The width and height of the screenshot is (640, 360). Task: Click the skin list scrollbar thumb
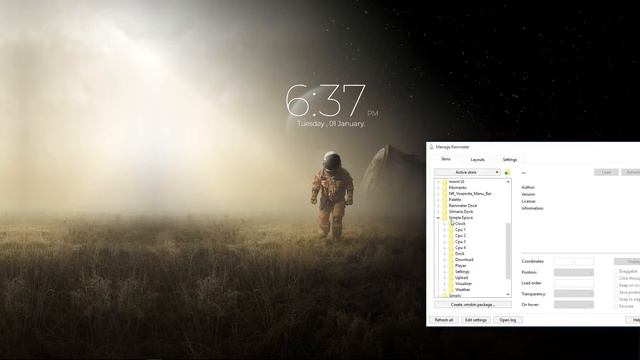(508, 251)
